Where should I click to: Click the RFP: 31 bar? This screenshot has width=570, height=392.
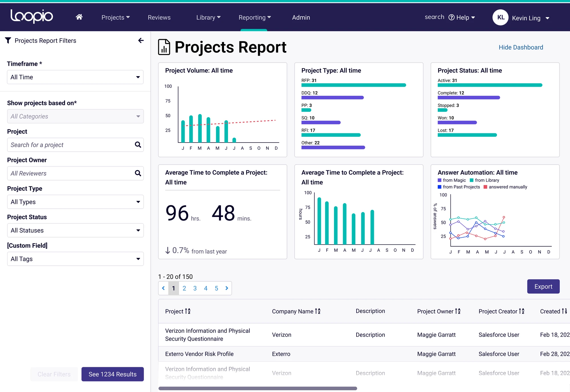click(x=354, y=85)
